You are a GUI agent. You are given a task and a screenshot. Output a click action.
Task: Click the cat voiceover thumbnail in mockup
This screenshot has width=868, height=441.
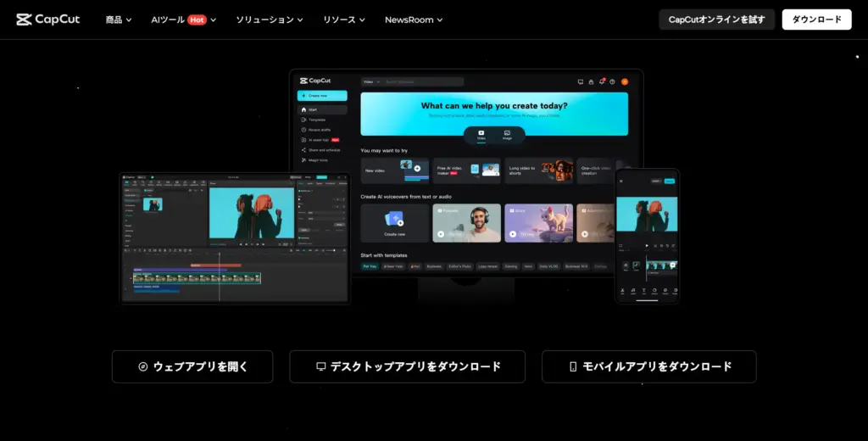[538, 223]
